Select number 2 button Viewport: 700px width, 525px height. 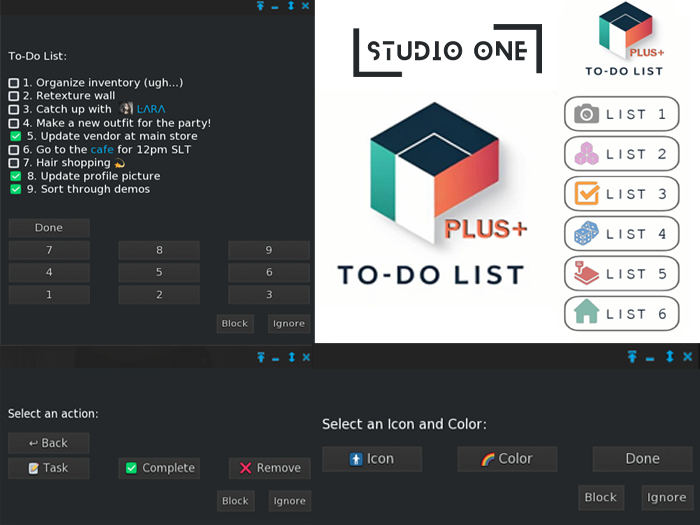(x=159, y=295)
